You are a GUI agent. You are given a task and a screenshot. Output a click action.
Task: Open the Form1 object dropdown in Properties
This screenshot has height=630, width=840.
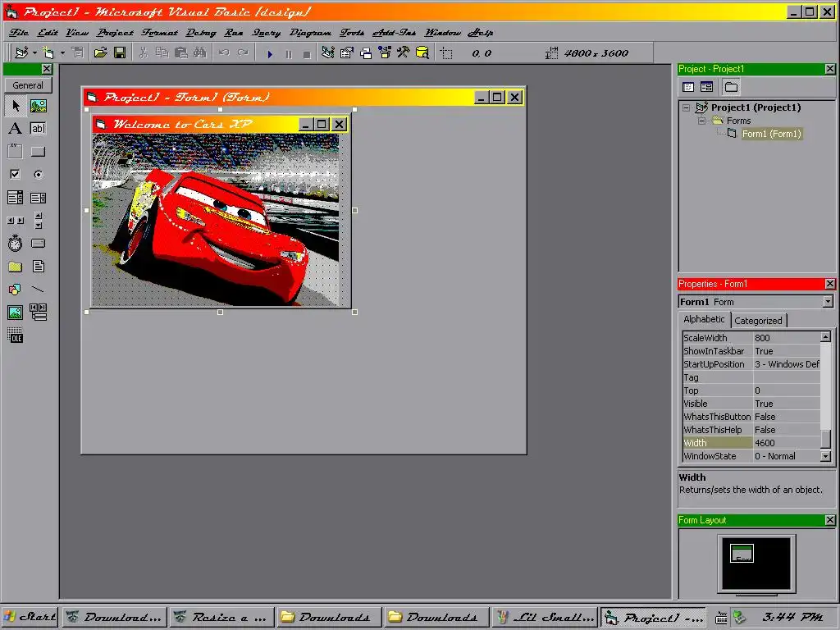pos(829,302)
